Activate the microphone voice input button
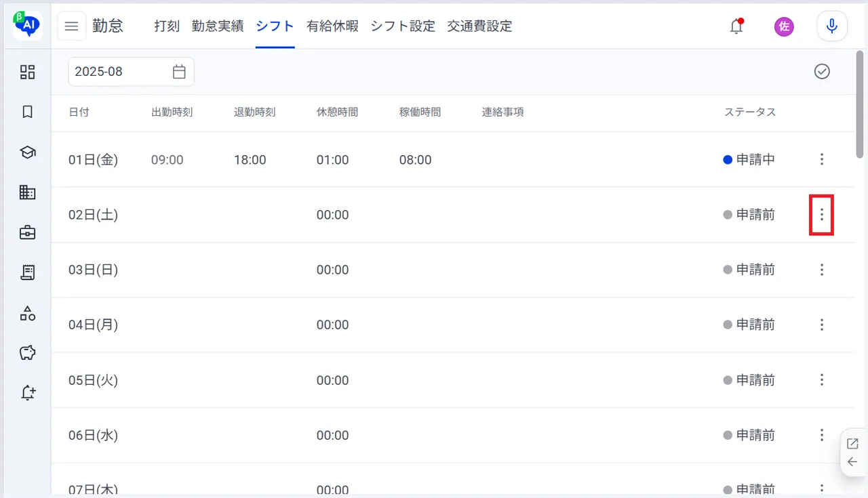Viewport: 868px width, 498px height. [x=832, y=26]
